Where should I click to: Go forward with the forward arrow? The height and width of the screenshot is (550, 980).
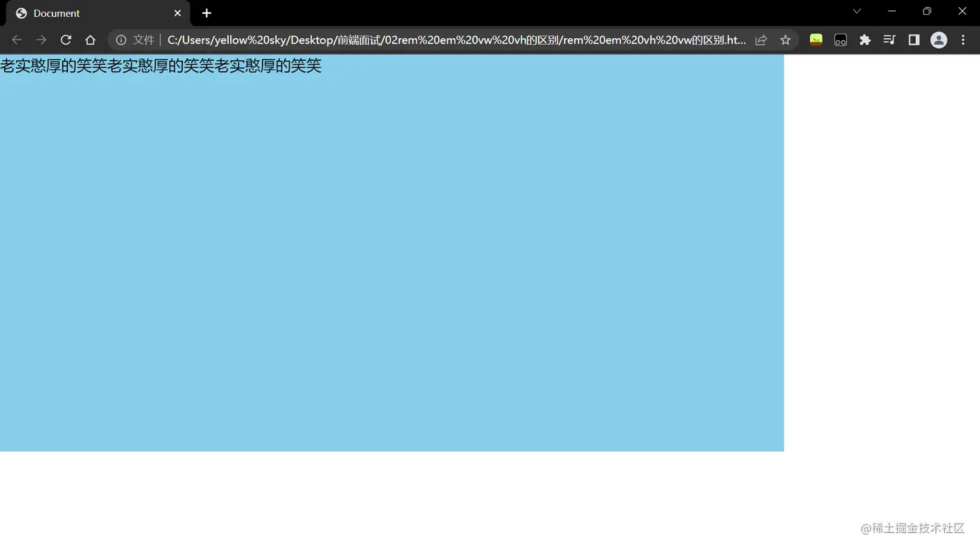click(x=41, y=40)
